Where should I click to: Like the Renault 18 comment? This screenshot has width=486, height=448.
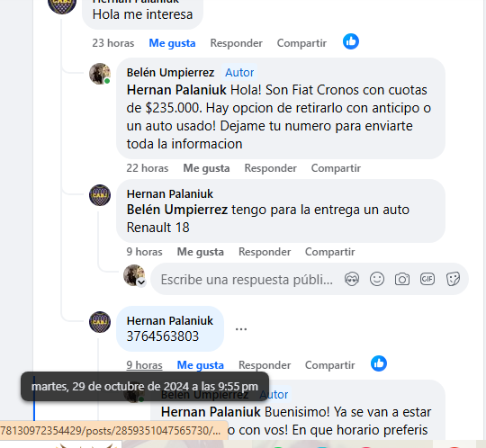(x=200, y=252)
